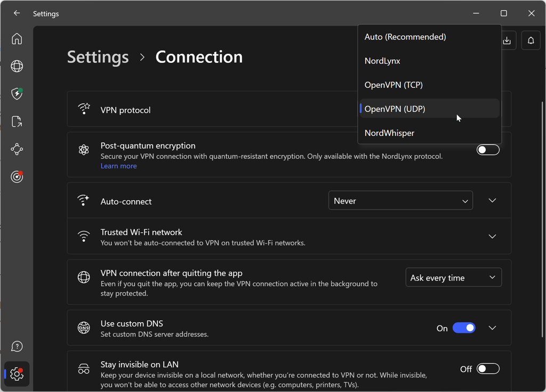
Task: Click the back arrow in title bar
Action: tap(17, 13)
